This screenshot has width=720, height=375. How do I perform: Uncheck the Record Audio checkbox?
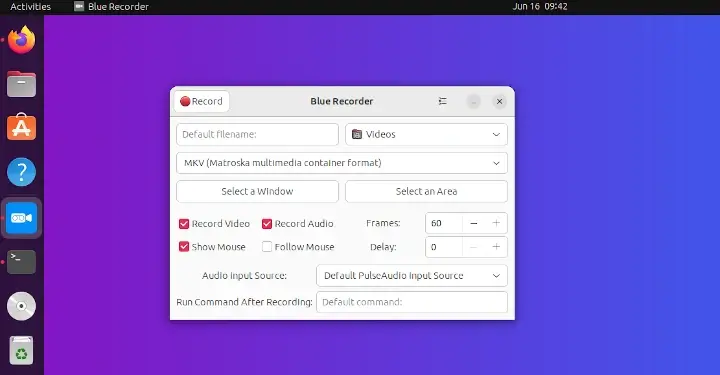[x=267, y=224]
